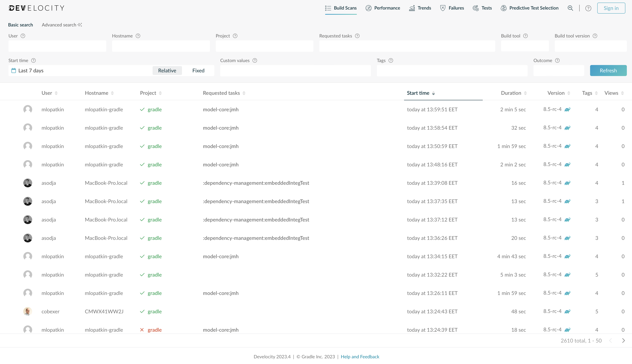This screenshot has width=632, height=364.
Task: Click the calendar icon in Start time field
Action: 13,71
